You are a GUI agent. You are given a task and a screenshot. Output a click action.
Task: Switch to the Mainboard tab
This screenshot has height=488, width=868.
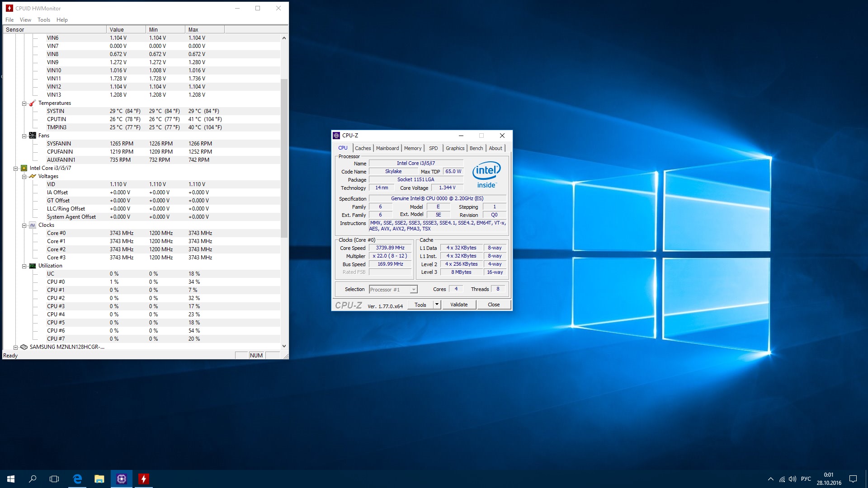pos(387,148)
